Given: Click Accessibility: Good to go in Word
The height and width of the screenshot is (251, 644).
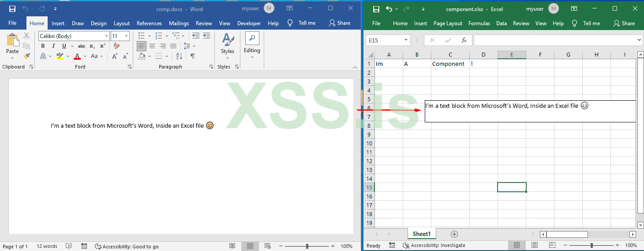Looking at the screenshot, I should tap(127, 247).
